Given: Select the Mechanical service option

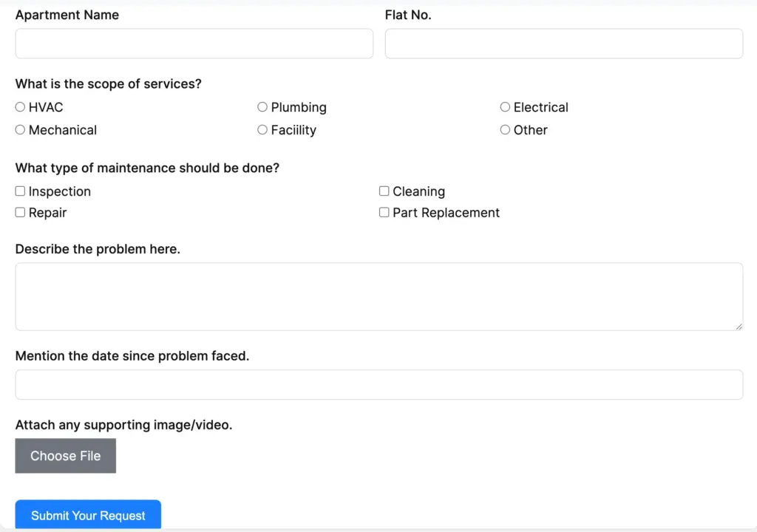Looking at the screenshot, I should coord(20,130).
